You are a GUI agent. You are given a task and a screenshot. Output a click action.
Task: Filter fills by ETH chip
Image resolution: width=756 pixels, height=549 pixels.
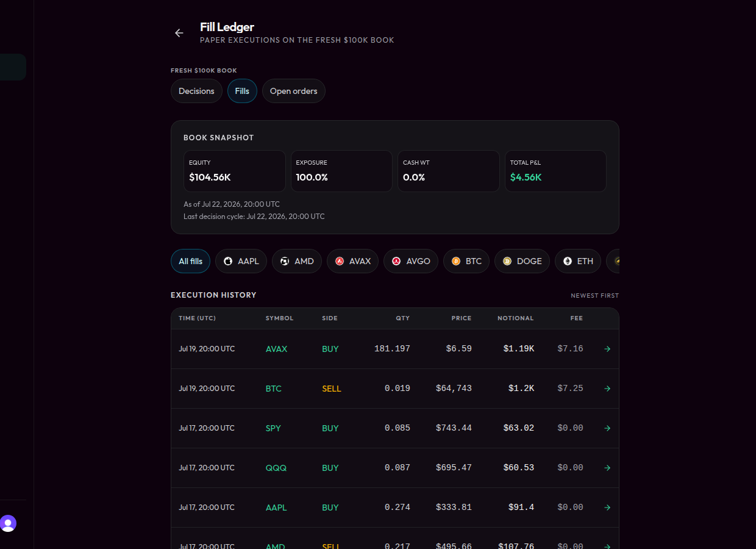pyautogui.click(x=578, y=261)
